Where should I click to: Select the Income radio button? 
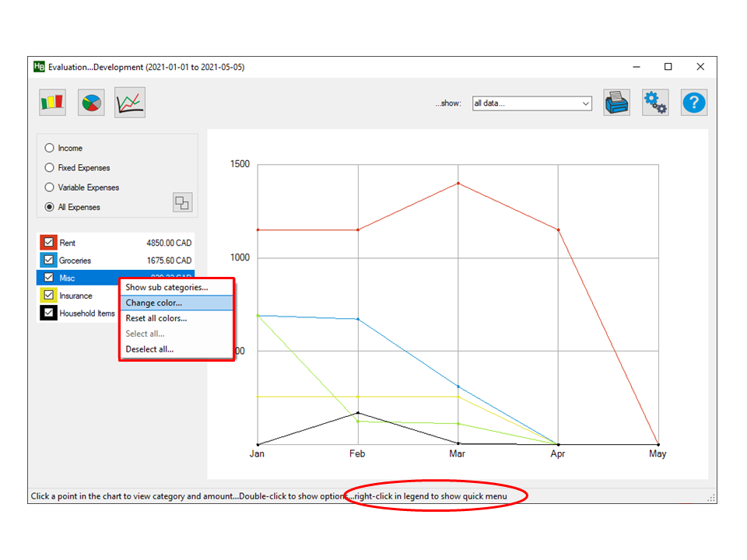pos(50,148)
